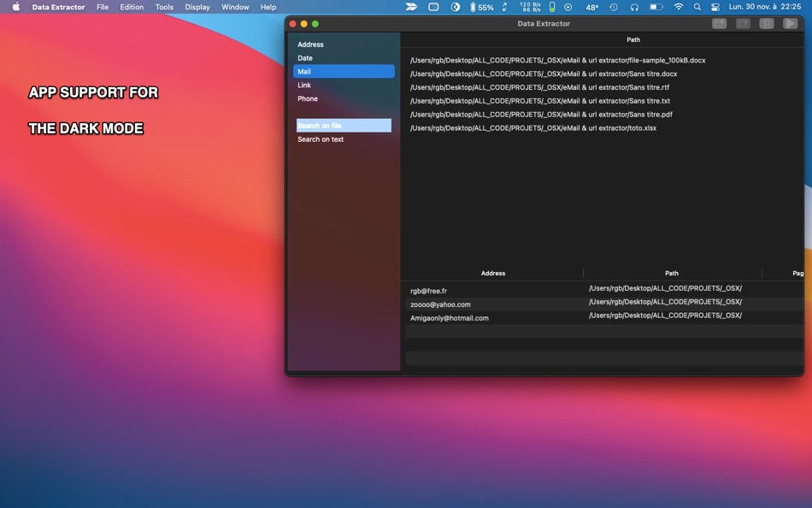The height and width of the screenshot is (508, 812).
Task: Choose the Search on file option
Action: tap(344, 126)
